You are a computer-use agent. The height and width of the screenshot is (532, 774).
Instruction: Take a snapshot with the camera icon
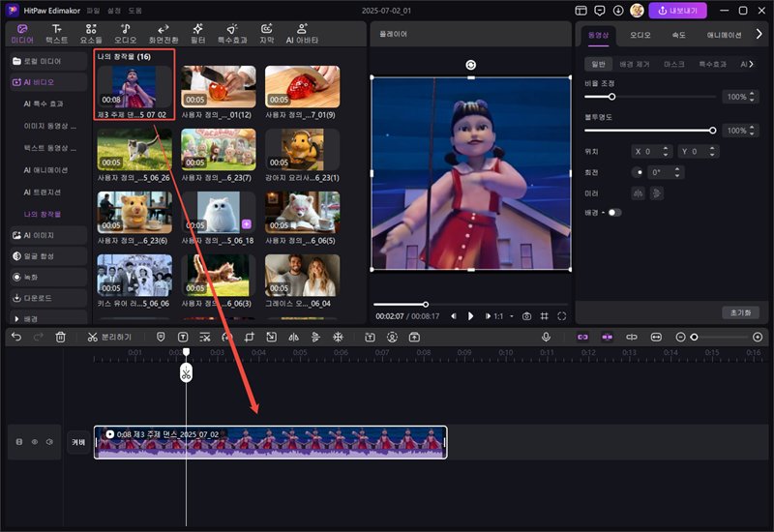point(526,316)
